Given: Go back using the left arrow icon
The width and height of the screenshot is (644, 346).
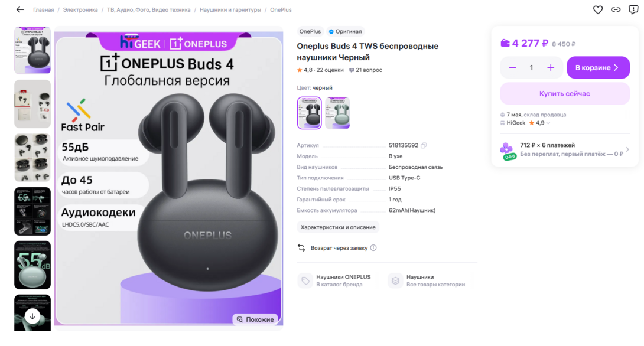Looking at the screenshot, I should (20, 10).
